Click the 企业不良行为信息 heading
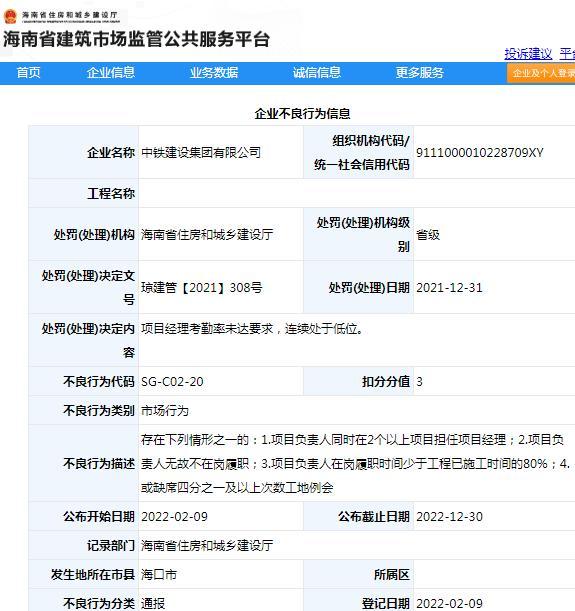Screen dimensions: 575x611 coord(302,113)
